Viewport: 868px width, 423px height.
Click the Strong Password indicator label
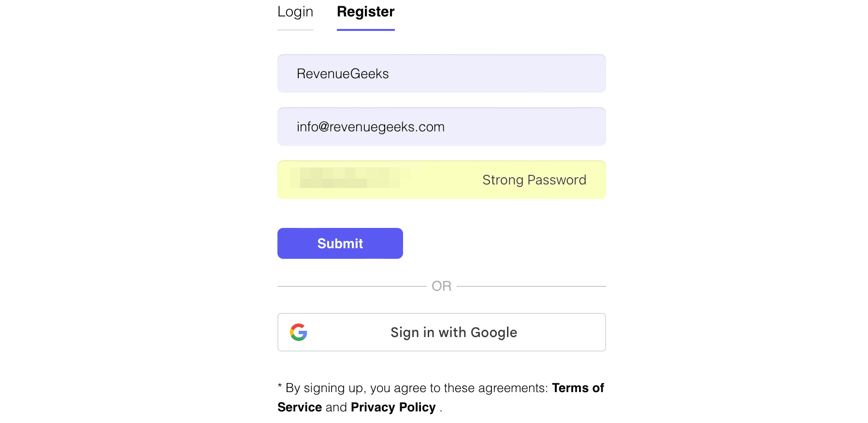click(x=534, y=180)
